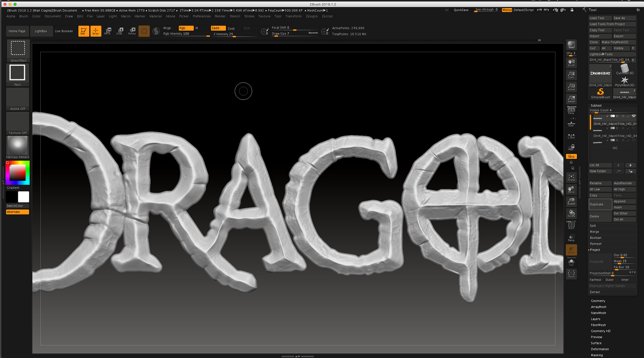644x358 pixels.
Task: Open the Stroke menu
Action: tap(249, 16)
